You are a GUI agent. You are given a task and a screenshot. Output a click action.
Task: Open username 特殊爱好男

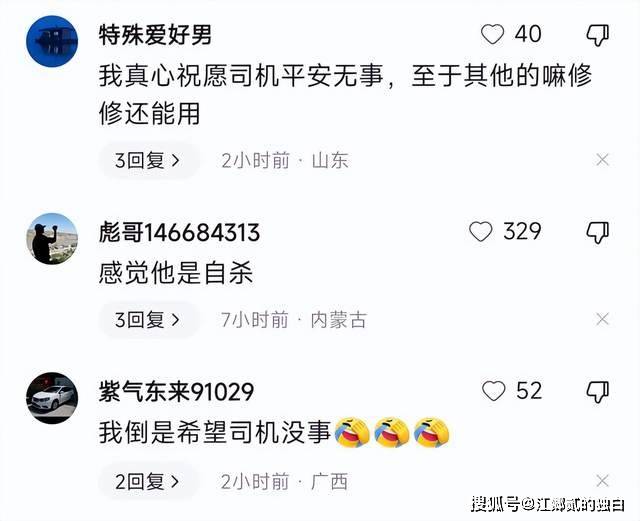[x=155, y=35]
